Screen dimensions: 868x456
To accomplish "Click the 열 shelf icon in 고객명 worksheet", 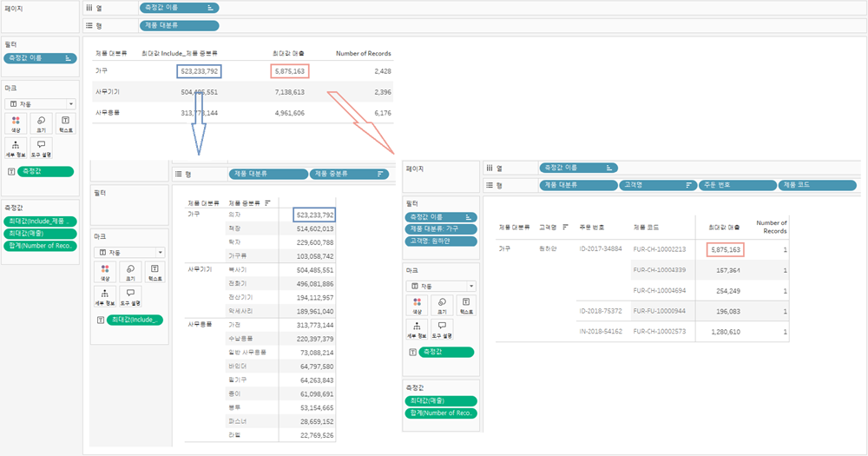I will [x=490, y=168].
